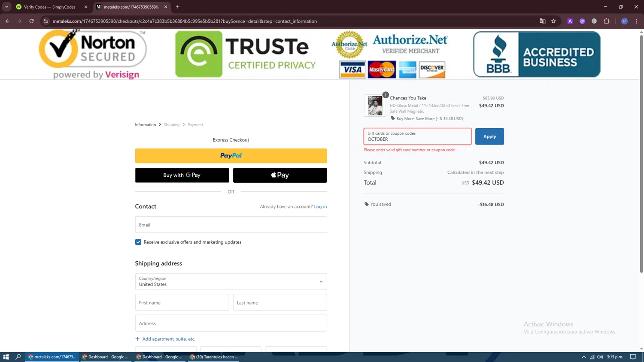Click the Norton Secured badge

93,54
